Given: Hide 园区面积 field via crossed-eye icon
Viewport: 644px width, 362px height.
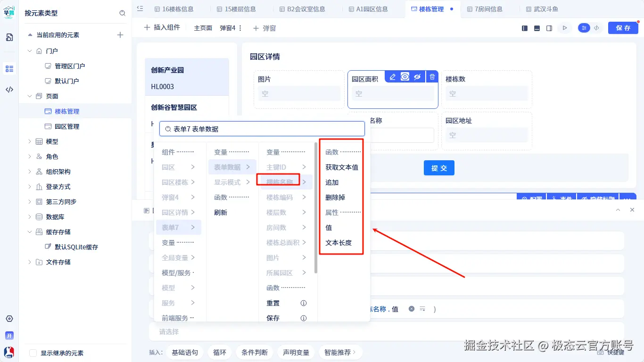Looking at the screenshot, I should [x=417, y=77].
